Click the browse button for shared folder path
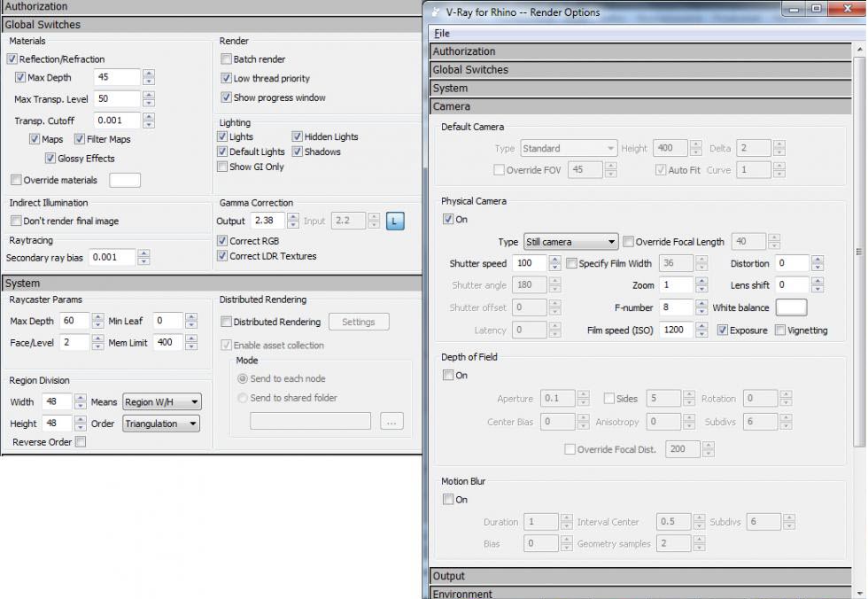Image resolution: width=868 pixels, height=599 pixels. (x=391, y=421)
